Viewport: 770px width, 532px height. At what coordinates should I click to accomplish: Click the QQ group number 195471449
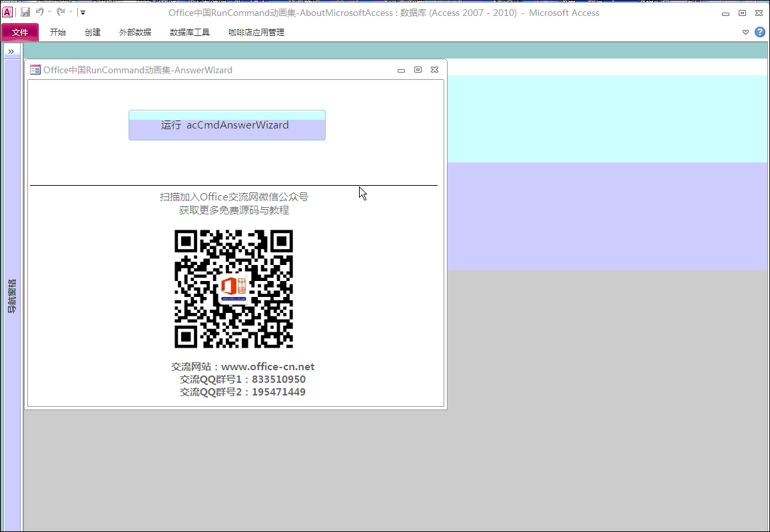[x=278, y=392]
